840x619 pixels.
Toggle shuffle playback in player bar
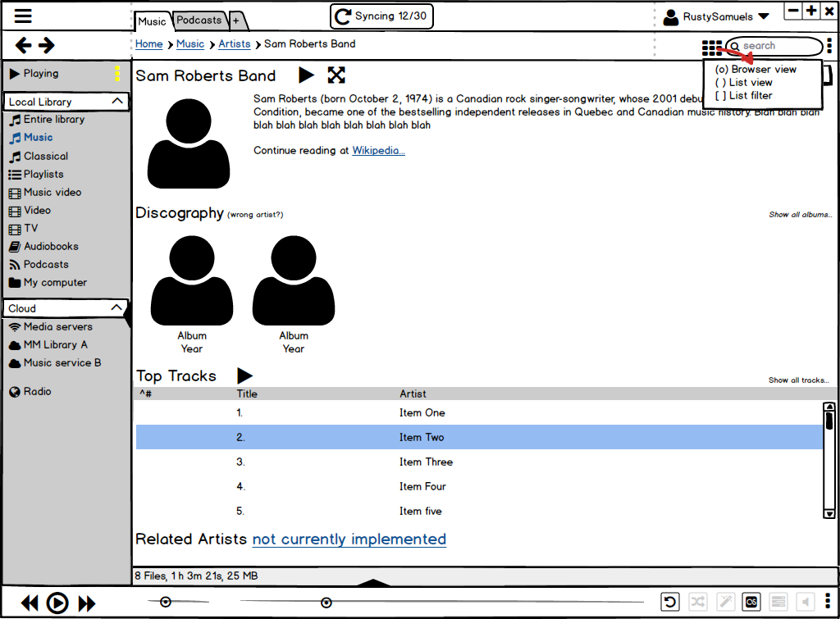(697, 603)
